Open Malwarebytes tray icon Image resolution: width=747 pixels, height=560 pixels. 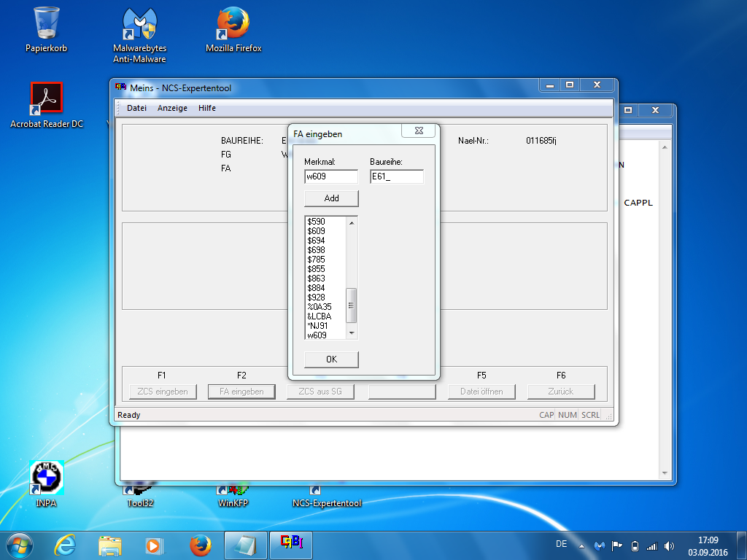[600, 546]
